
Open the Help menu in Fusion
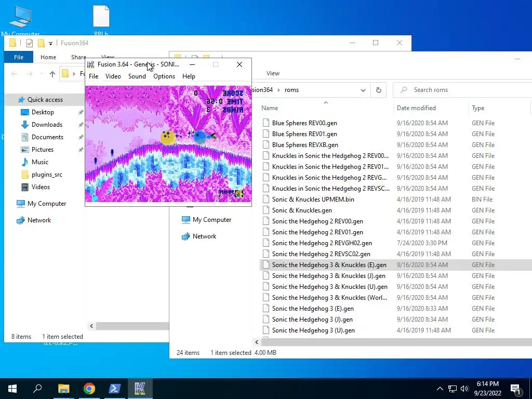(189, 76)
